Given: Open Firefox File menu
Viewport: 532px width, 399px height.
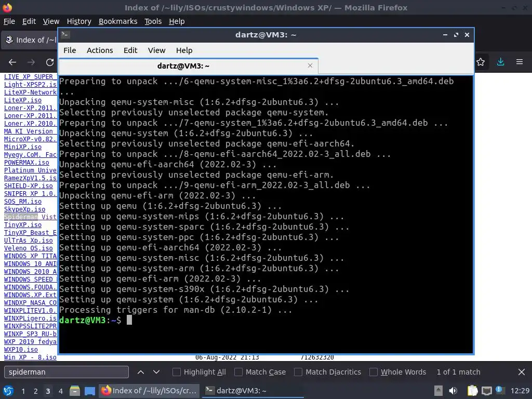Looking at the screenshot, I should (9, 21).
